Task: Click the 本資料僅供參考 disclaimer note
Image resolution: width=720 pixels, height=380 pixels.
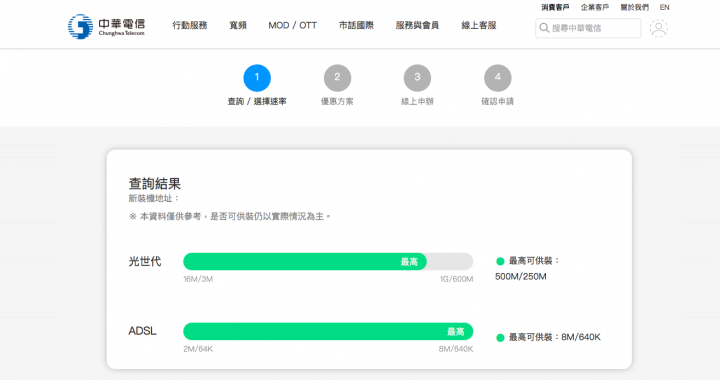Action: click(x=230, y=216)
